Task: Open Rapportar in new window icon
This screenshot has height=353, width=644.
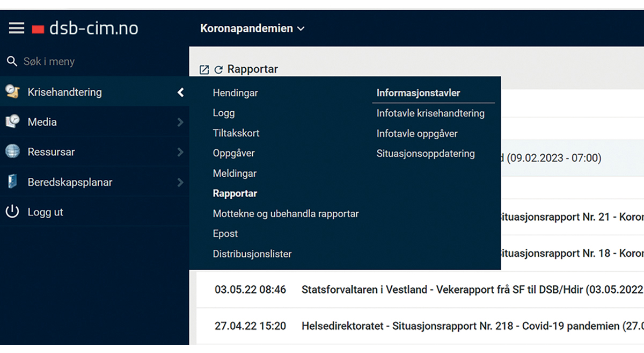Action: tap(204, 70)
